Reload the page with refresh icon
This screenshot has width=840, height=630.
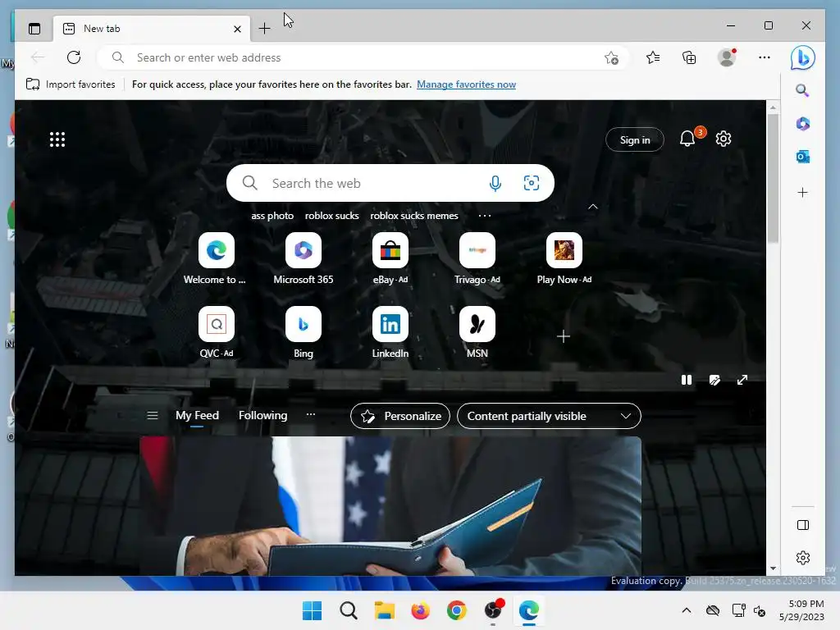click(74, 57)
